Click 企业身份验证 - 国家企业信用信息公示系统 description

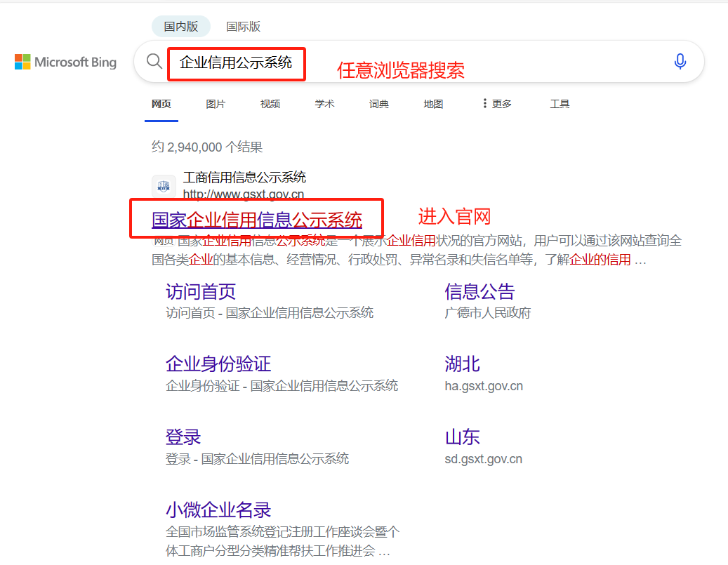[282, 386]
